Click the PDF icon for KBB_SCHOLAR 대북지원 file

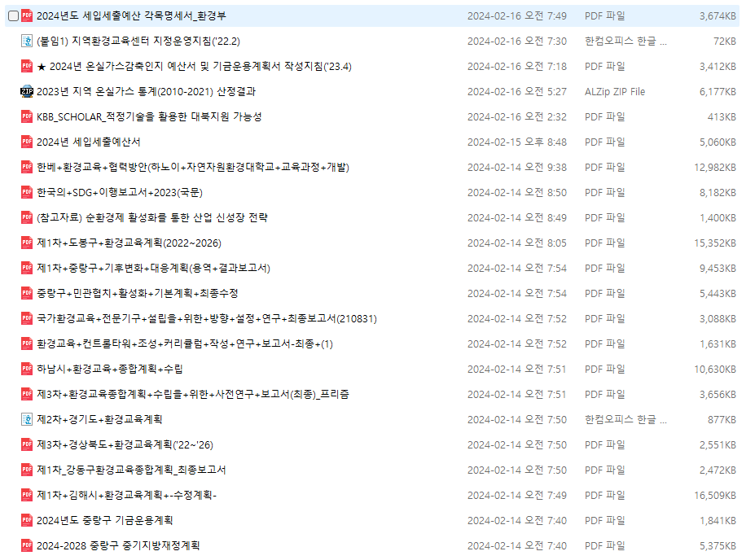tap(25, 116)
